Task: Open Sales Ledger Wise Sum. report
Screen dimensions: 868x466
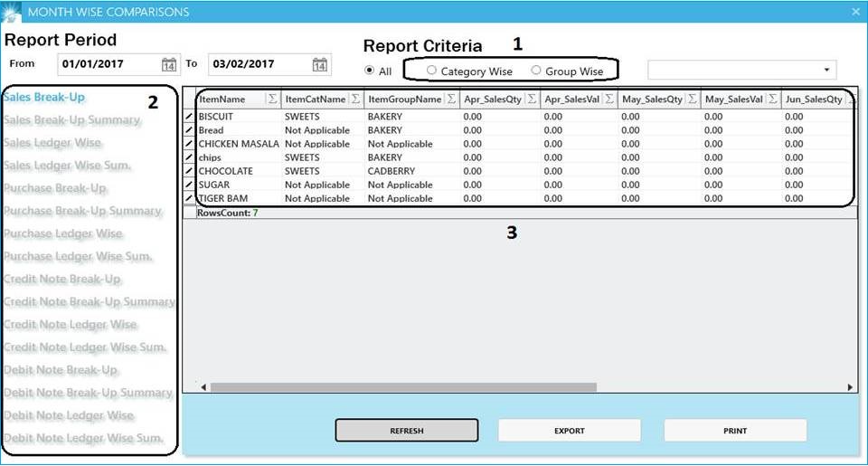Action: (x=67, y=165)
